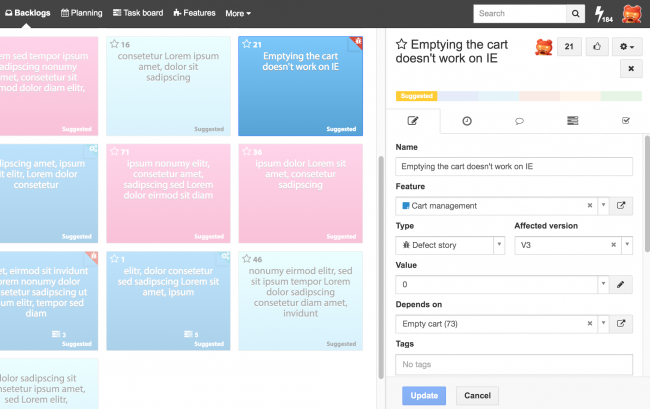Click the thumbs-up like button
Viewport: 650px width, 409px height.
click(597, 46)
